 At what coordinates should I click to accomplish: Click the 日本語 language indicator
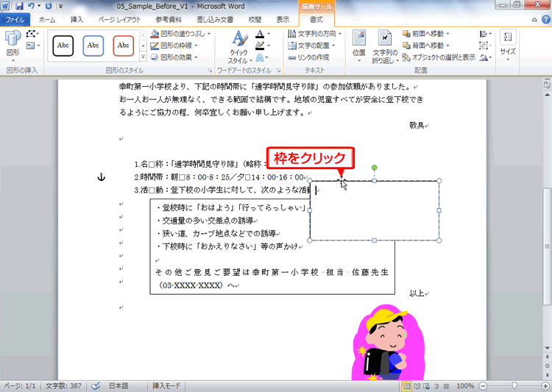coord(118,386)
